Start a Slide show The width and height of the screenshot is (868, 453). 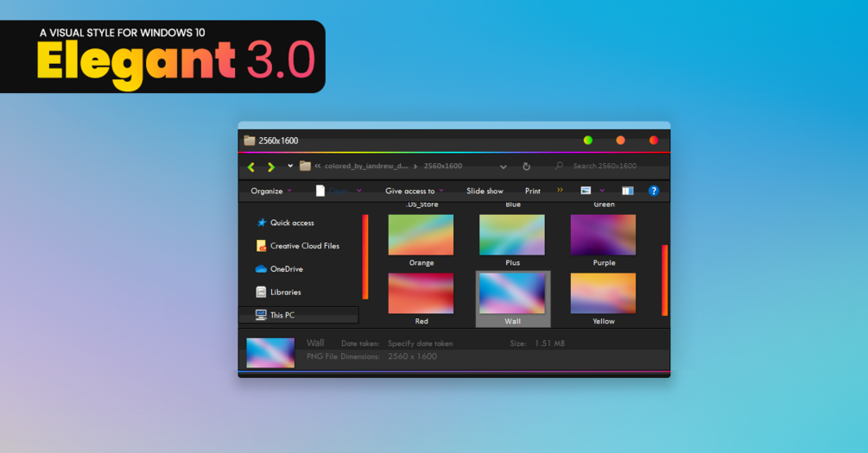485,191
